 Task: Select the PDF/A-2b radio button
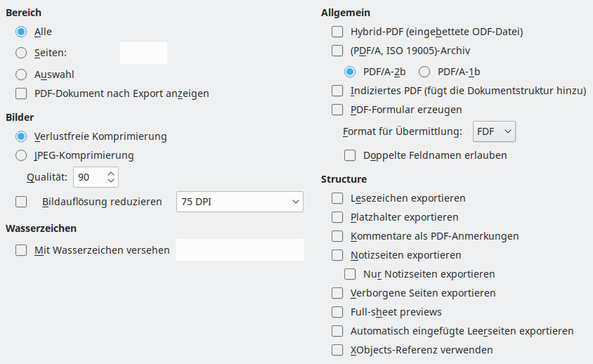click(350, 72)
